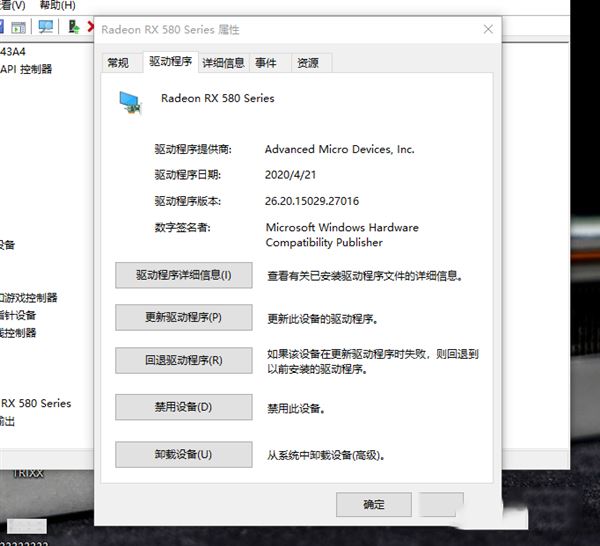Click the description 禁用此设备

tap(296, 409)
